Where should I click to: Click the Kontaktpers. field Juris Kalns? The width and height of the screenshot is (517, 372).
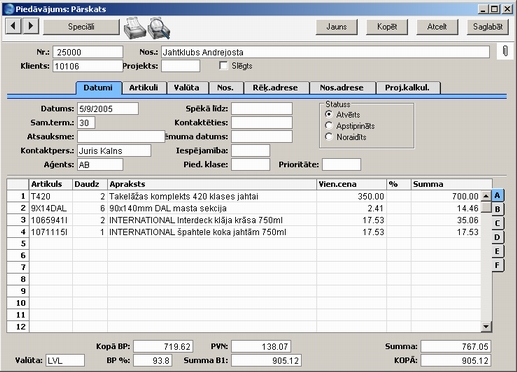click(114, 151)
